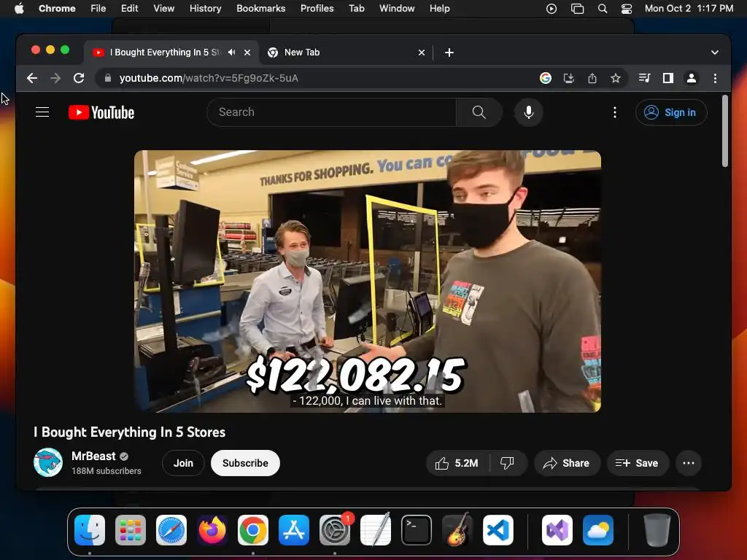Open GarageBand from the Dock

point(457,530)
